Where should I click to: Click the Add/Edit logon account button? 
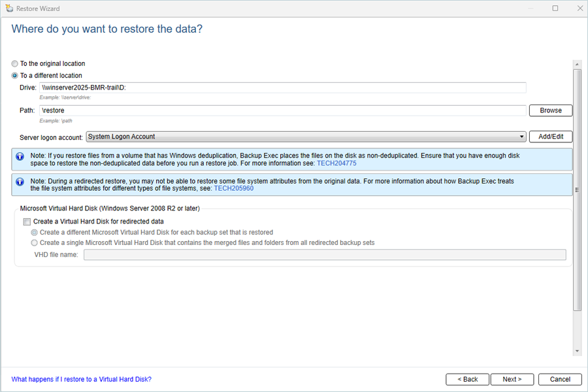[x=551, y=137]
